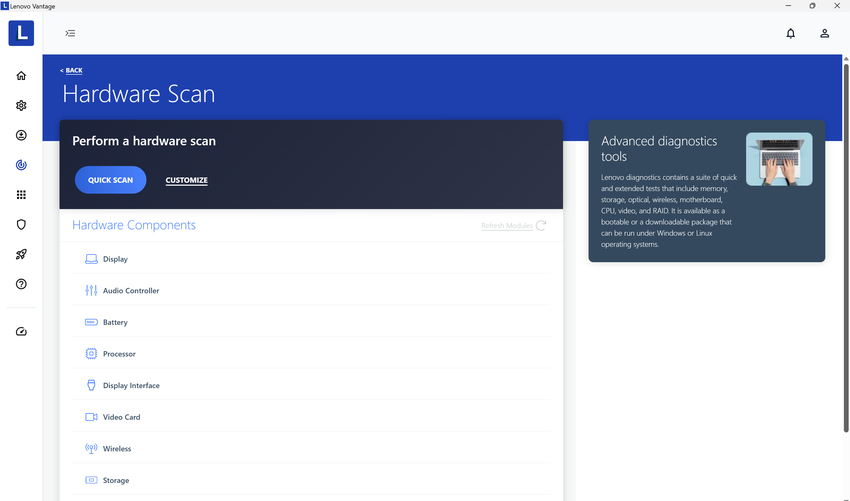Open device settings gear icon
This screenshot has width=850, height=501.
(x=21, y=106)
